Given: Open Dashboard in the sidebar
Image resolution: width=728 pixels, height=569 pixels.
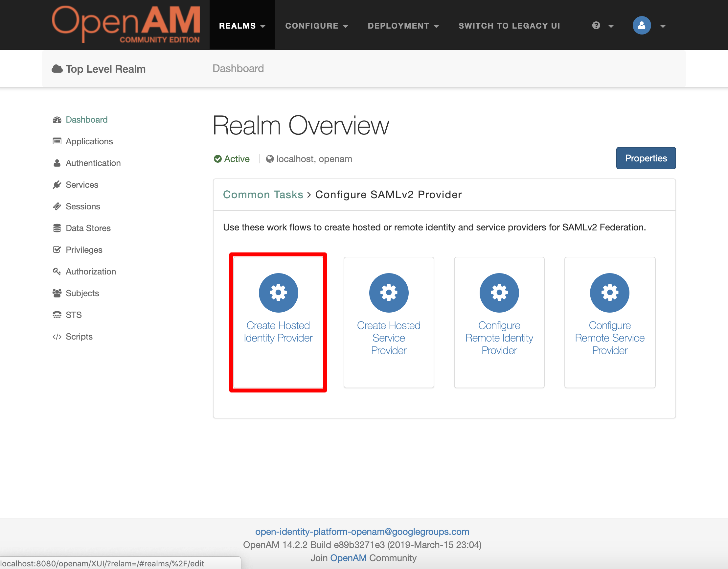Looking at the screenshot, I should coord(86,120).
